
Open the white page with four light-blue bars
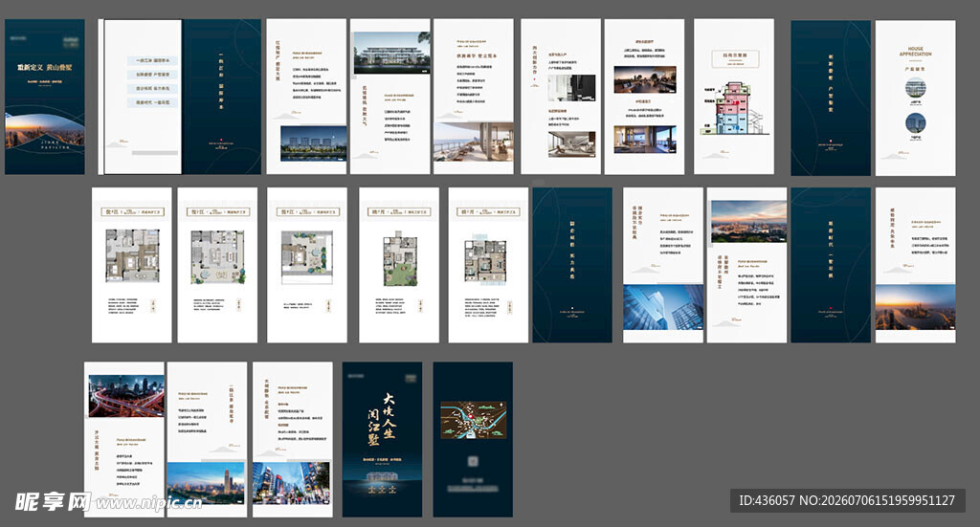tap(143, 97)
